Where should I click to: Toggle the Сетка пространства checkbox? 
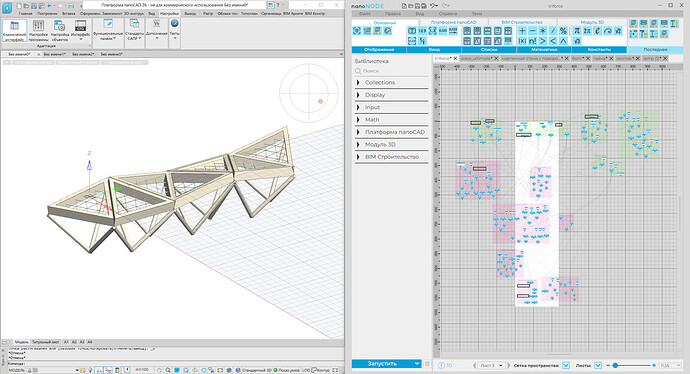click(x=566, y=365)
